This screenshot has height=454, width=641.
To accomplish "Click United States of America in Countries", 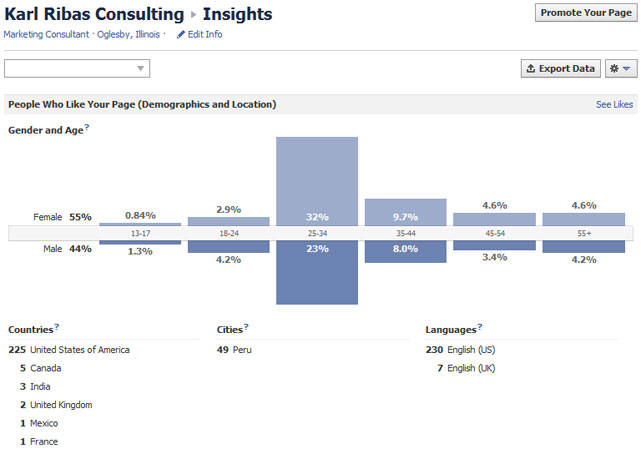I will coord(80,350).
